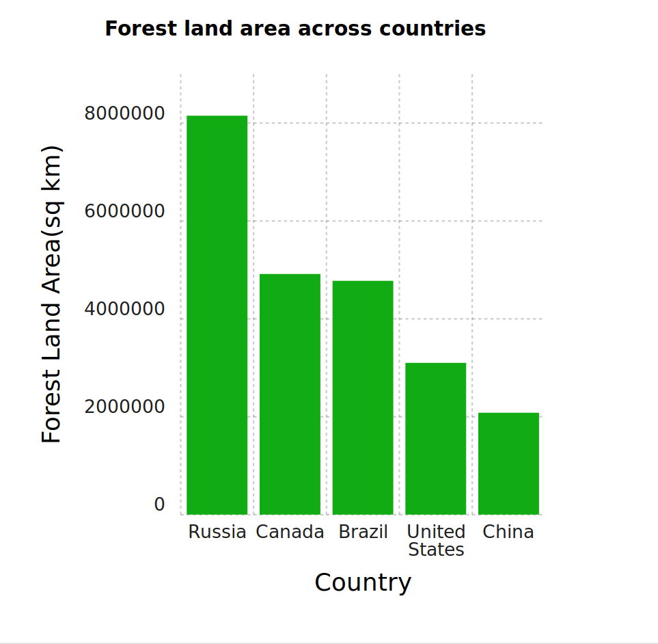
Task: Click the 'Russia' x-axis label
Action: coord(217,532)
